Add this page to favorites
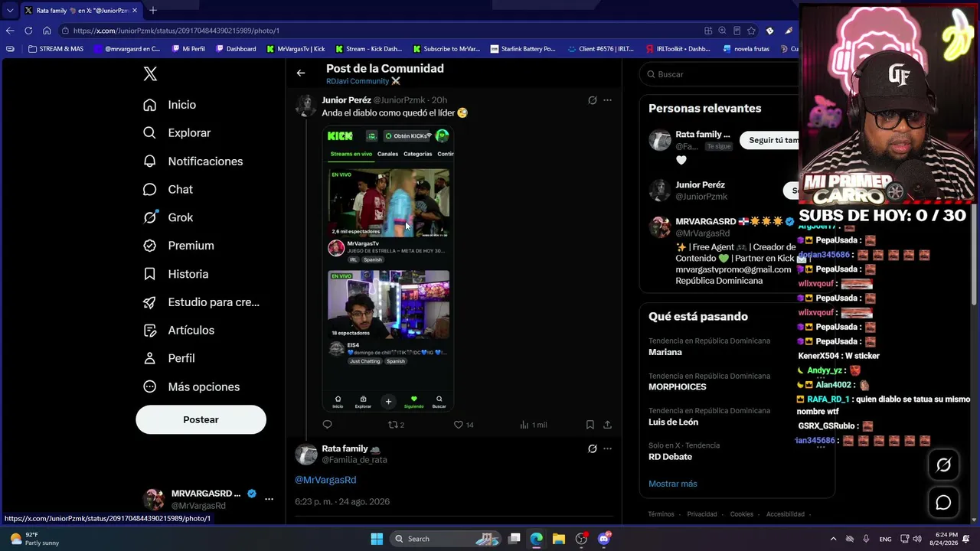The width and height of the screenshot is (980, 551). tap(751, 31)
